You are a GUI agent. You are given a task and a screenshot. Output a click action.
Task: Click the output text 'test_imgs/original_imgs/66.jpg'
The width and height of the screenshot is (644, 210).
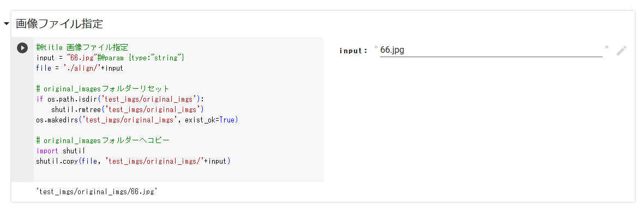(x=97, y=192)
